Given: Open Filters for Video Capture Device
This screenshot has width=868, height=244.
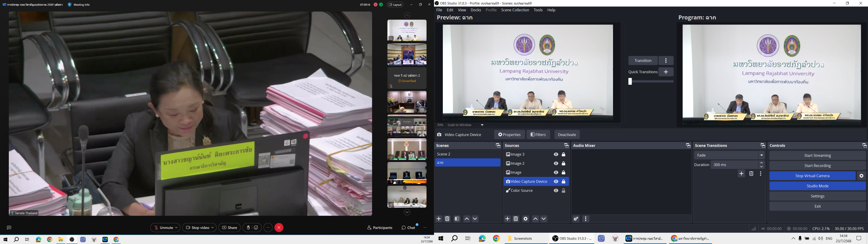Looking at the screenshot, I should tap(538, 135).
